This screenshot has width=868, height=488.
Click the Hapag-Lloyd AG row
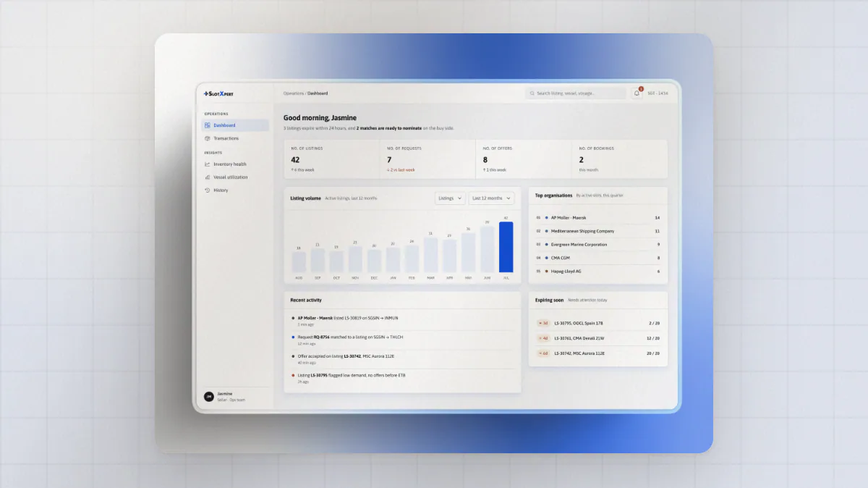[597, 272]
